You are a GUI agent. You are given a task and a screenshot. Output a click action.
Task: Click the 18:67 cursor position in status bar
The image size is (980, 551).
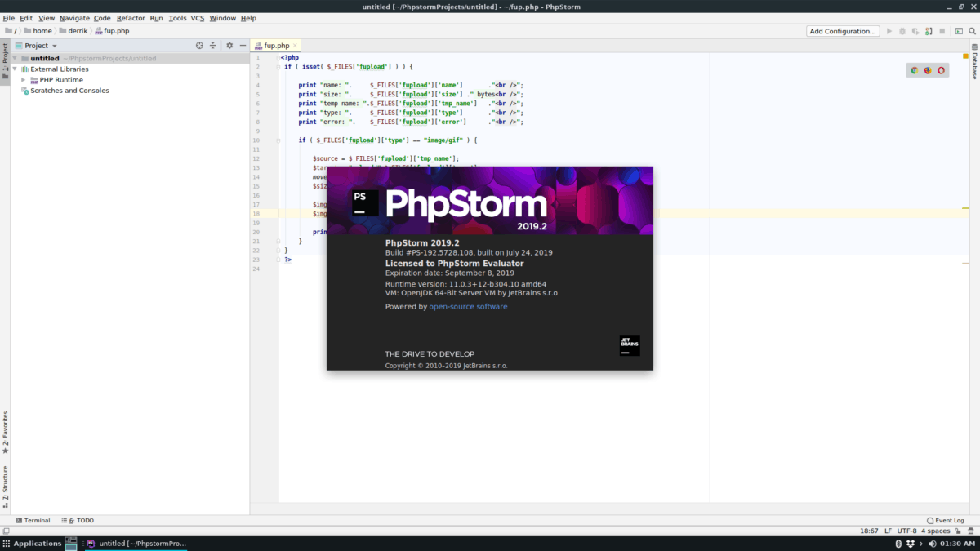pos(869,531)
